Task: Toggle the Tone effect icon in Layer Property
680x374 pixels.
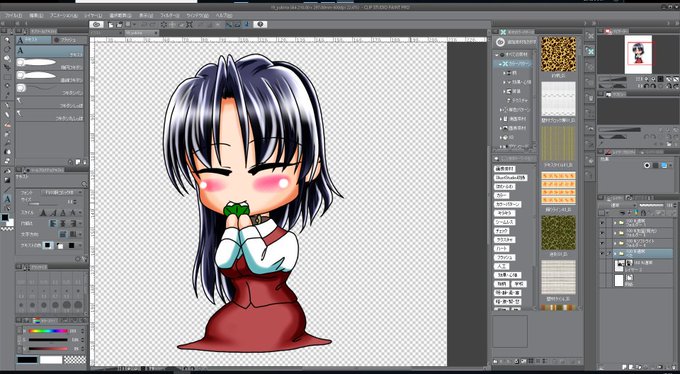Action: click(x=656, y=165)
